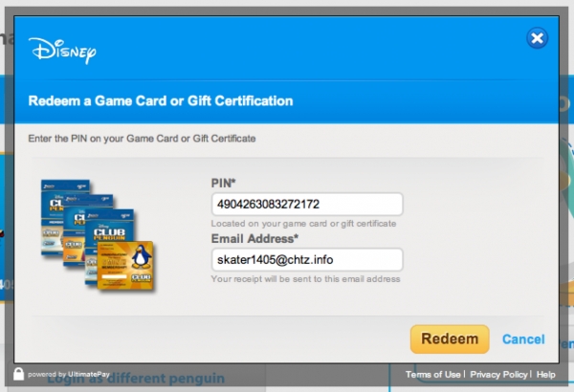Click into the Email Address field
The width and height of the screenshot is (574, 392).
pyautogui.click(x=306, y=259)
